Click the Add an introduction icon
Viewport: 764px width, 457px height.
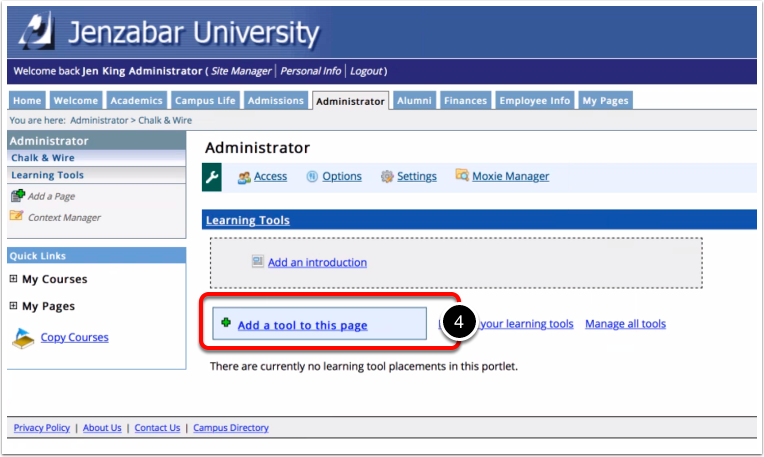point(258,262)
